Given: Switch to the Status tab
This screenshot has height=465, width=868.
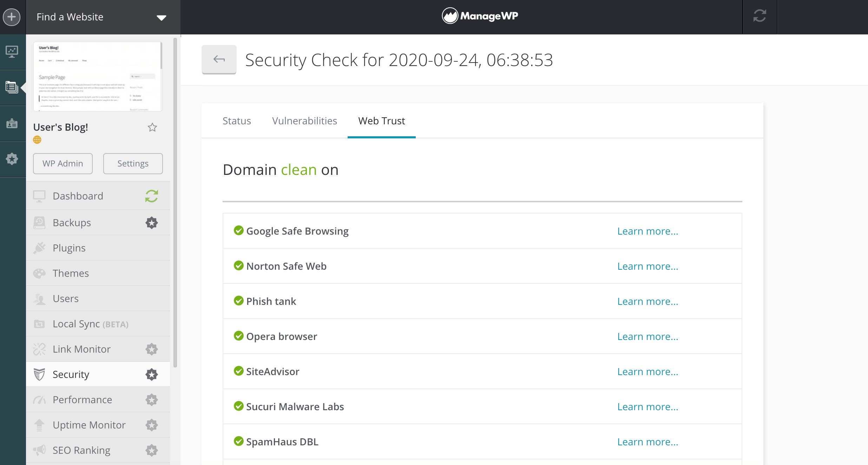Looking at the screenshot, I should [237, 120].
